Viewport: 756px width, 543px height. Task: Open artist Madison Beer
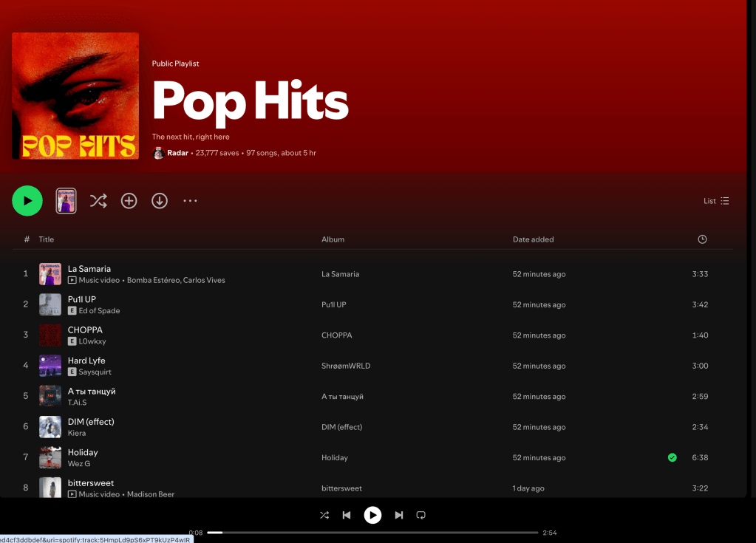pyautogui.click(x=151, y=494)
